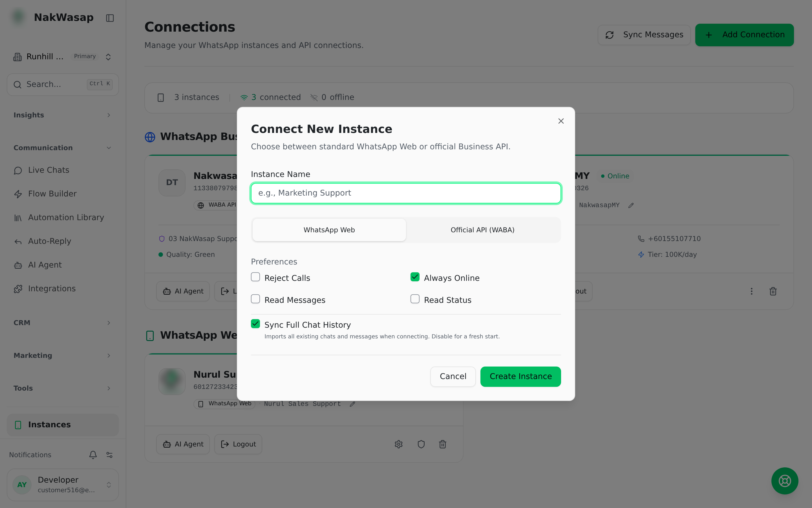Viewport: 812px width, 508px height.
Task: Enable the Reject Calls checkbox
Action: pos(255,277)
